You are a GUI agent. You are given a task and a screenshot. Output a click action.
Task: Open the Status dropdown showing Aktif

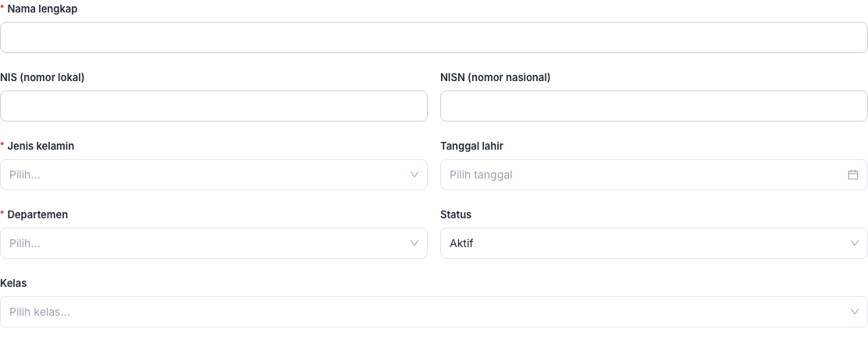pos(654,243)
